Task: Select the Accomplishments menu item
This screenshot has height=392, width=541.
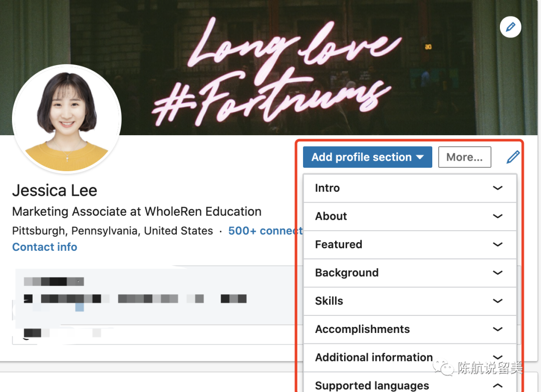Action: coord(362,329)
